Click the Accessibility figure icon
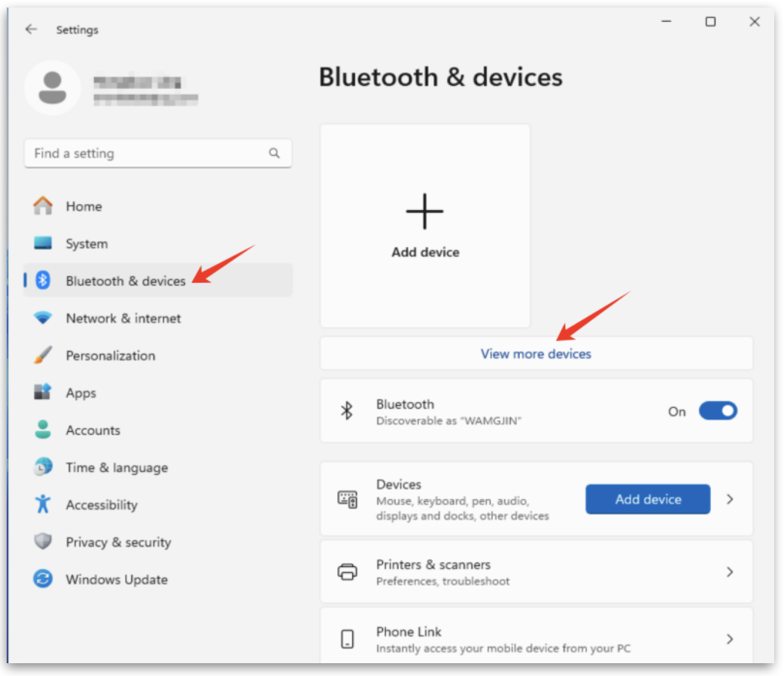 tap(43, 504)
